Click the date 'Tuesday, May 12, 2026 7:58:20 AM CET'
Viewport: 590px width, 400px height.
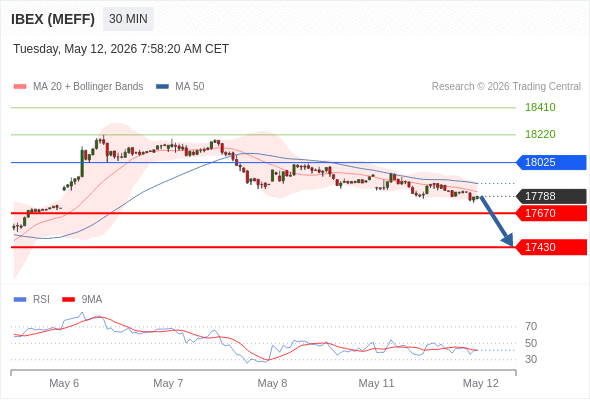[x=121, y=49]
